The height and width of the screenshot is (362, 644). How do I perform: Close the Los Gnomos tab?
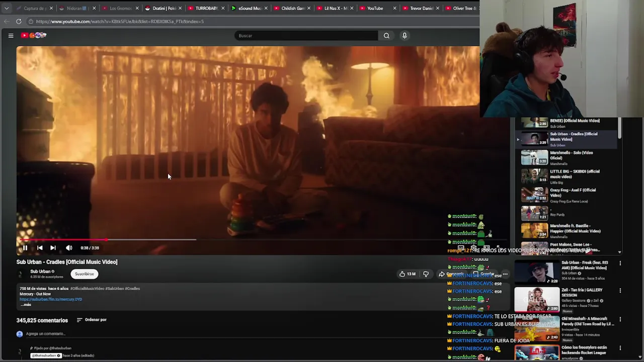[137, 8]
